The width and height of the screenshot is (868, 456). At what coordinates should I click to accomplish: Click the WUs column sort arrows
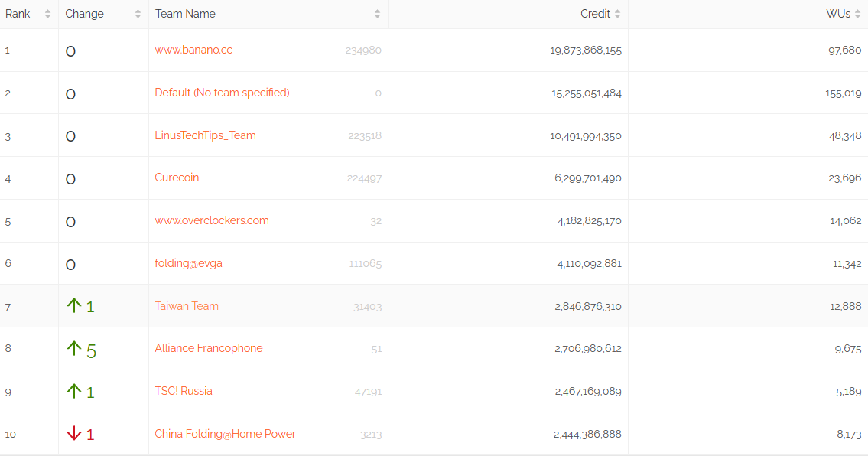pos(857,14)
